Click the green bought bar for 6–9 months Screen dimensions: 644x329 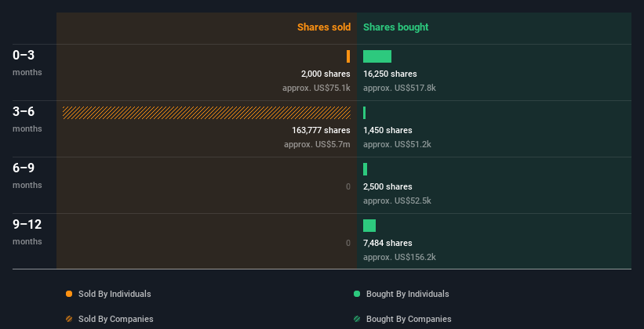365,169
